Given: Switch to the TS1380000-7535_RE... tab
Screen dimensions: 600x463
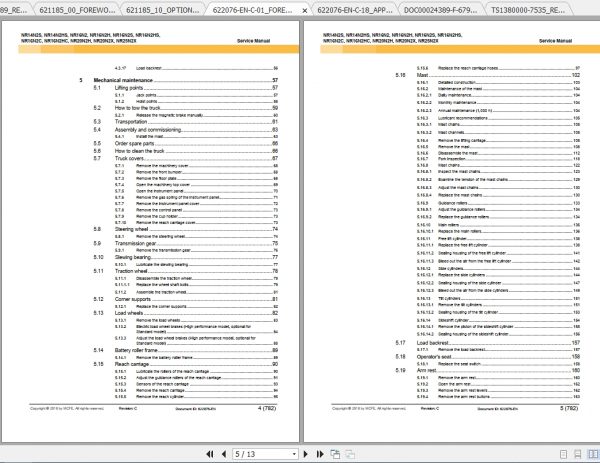Looking at the screenshot, I should point(528,10).
